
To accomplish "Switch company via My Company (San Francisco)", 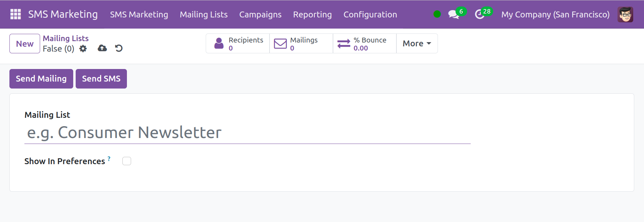I will pos(555,14).
